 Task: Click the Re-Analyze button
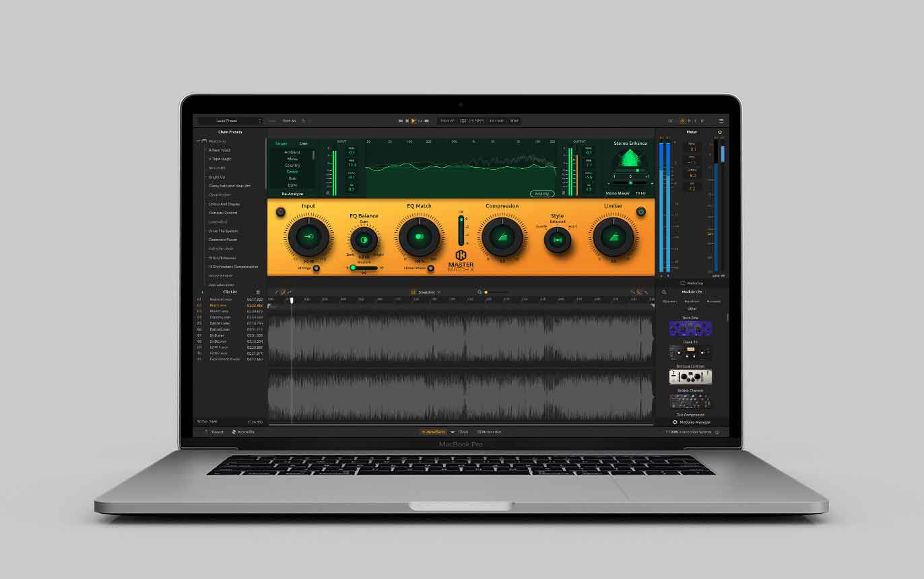pyautogui.click(x=292, y=194)
